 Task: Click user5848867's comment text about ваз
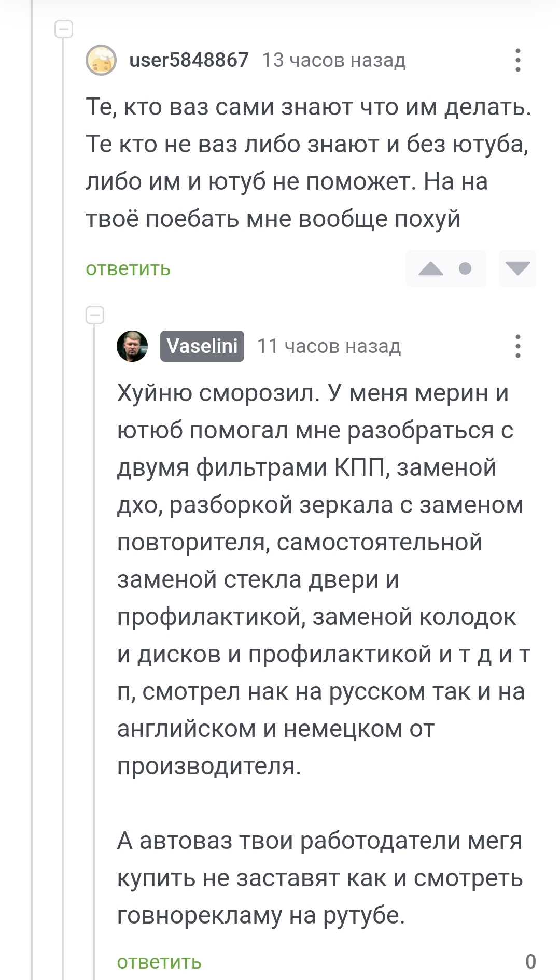308,163
